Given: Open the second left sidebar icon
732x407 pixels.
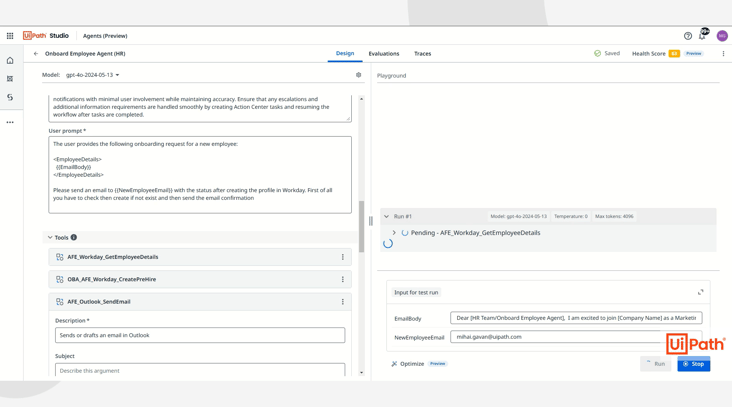Looking at the screenshot, I should [x=10, y=79].
